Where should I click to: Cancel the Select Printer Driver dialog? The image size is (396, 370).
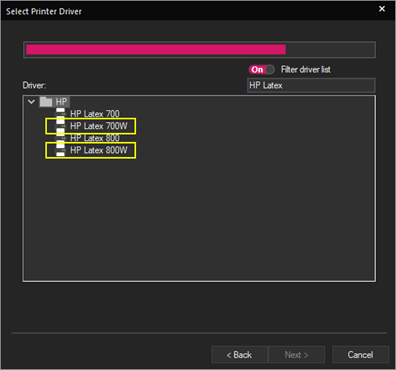pos(360,355)
